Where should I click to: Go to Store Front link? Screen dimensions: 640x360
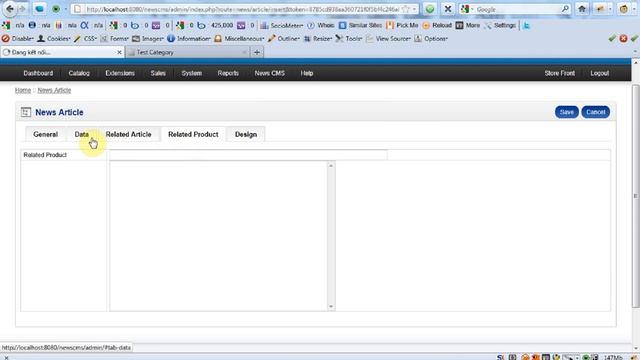(x=559, y=73)
